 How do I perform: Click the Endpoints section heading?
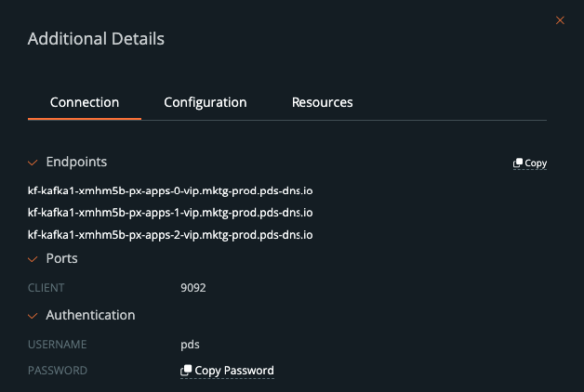(x=76, y=162)
